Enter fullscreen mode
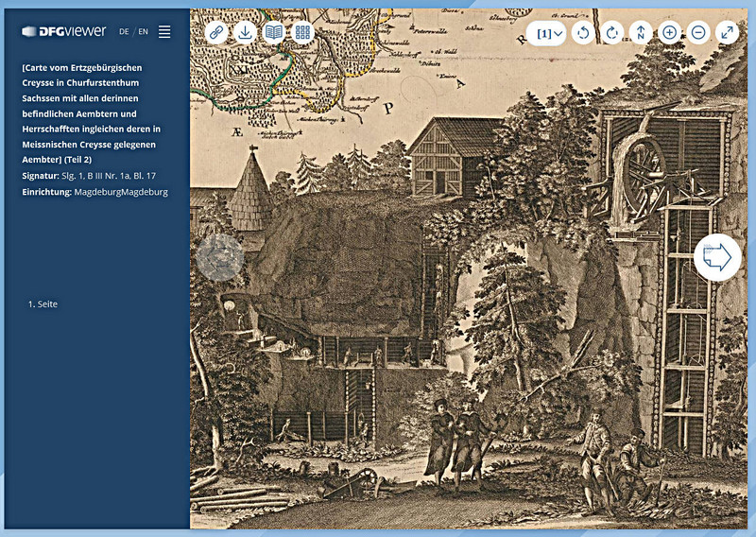This screenshot has width=756, height=537. [x=727, y=33]
